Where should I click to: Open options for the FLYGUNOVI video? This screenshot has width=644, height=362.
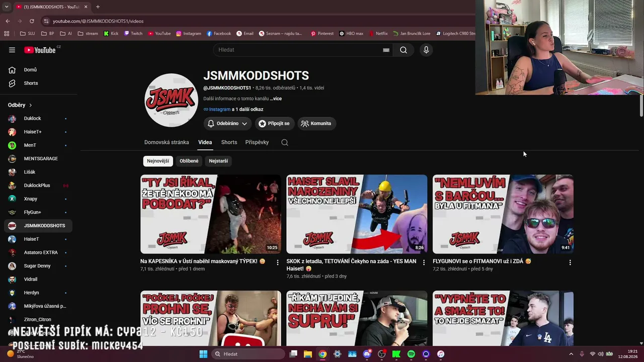pyautogui.click(x=570, y=262)
